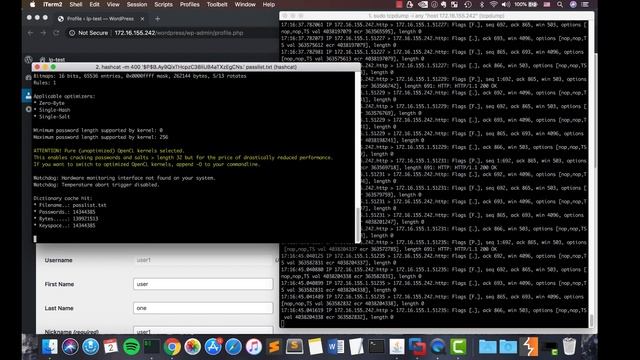
Task: Open the orange Burp Suite dock icon
Action: tap(529, 347)
